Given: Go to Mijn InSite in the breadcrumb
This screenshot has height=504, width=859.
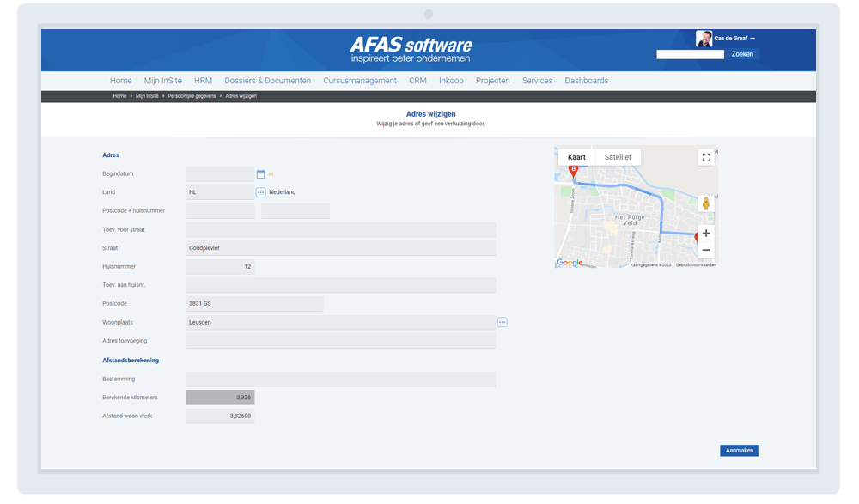Looking at the screenshot, I should (147, 96).
